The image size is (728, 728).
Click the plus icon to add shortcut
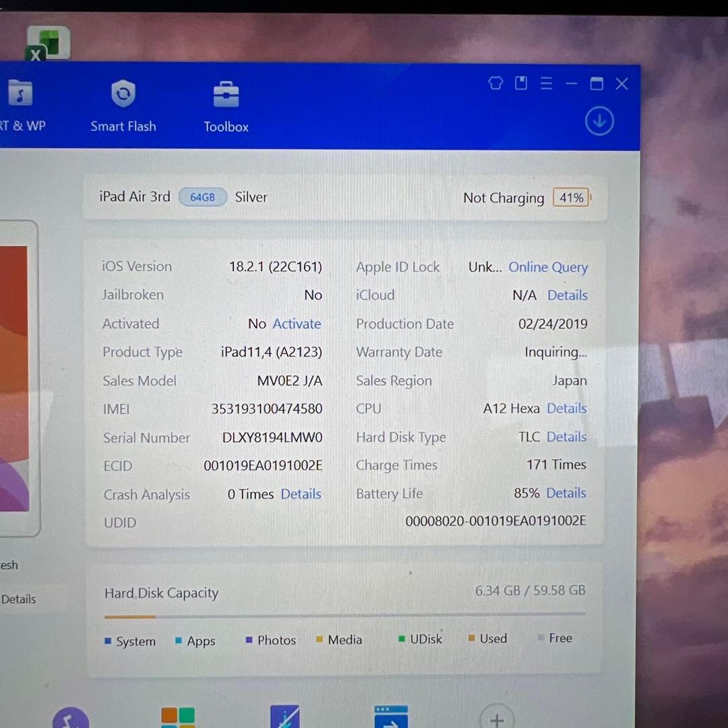point(497,719)
